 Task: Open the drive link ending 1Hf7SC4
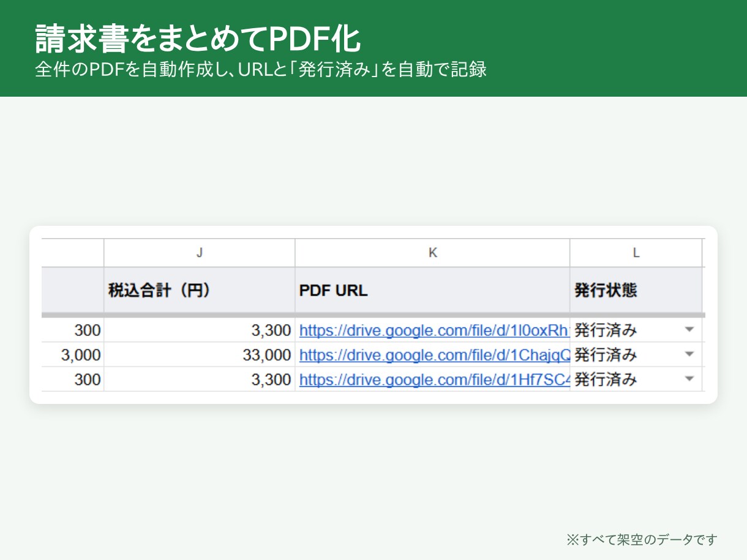coord(435,379)
